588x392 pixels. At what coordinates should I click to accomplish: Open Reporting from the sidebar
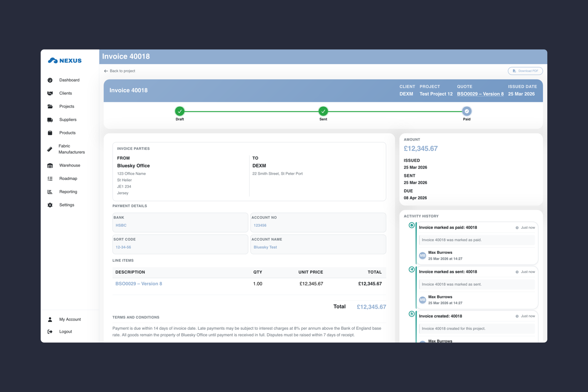[x=68, y=192]
